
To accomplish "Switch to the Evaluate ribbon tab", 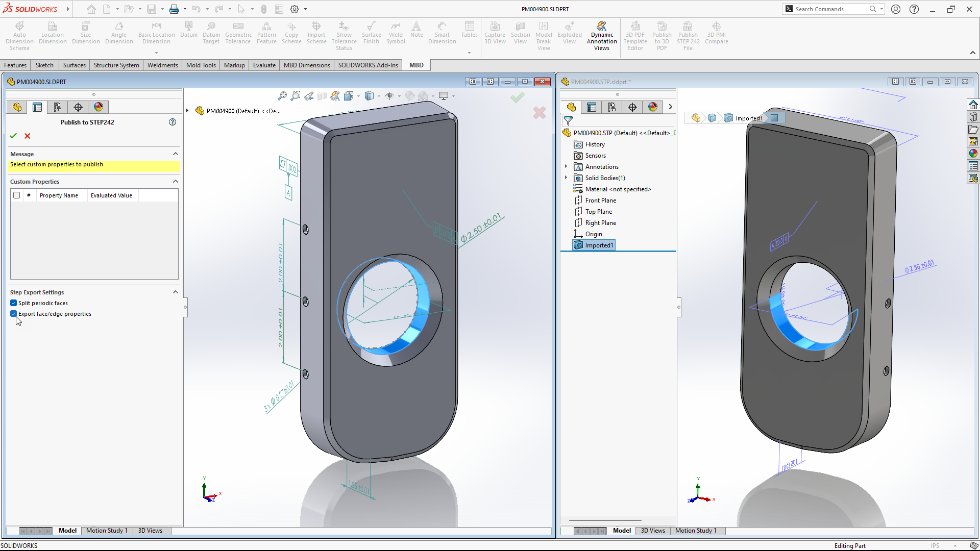I will click(264, 65).
